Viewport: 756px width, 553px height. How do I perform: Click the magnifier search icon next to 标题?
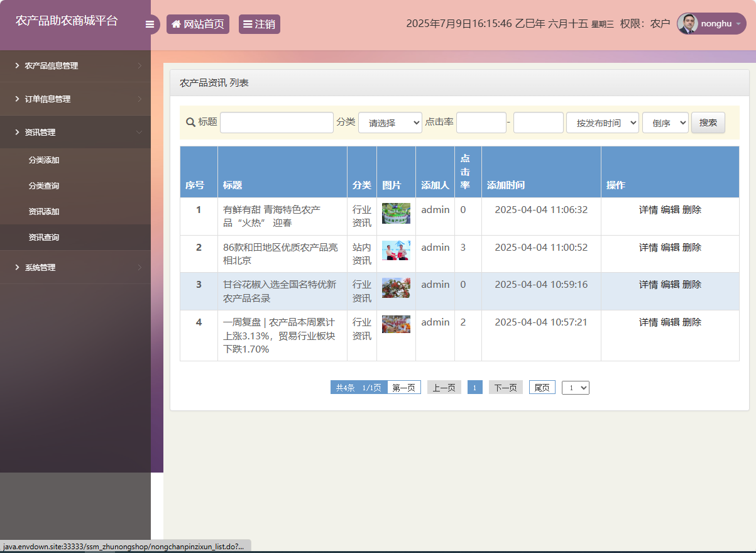[x=189, y=122]
